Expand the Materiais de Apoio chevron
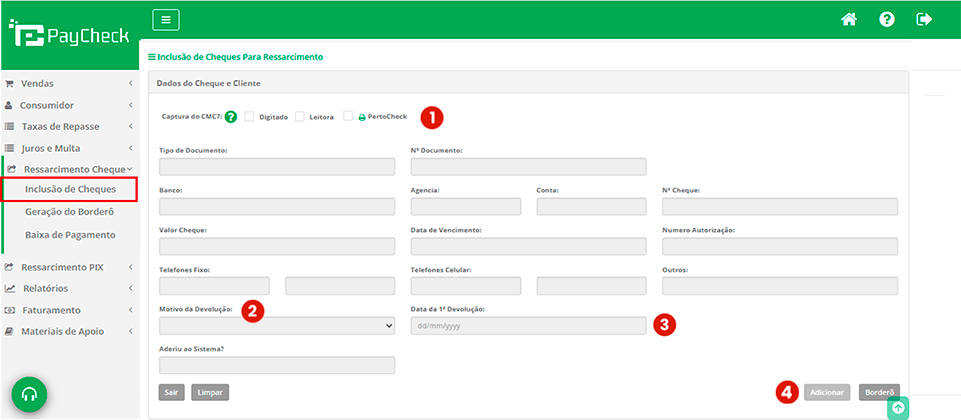961x420 pixels. 131,331
